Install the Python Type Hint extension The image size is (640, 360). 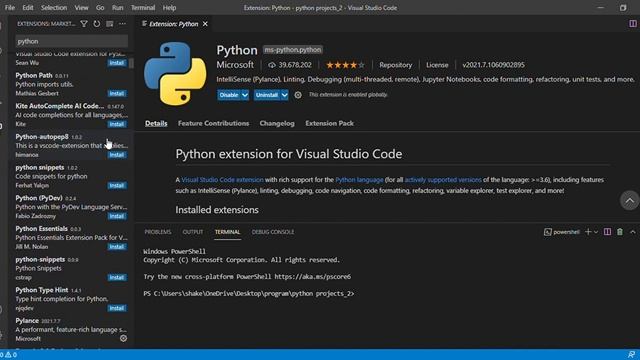click(117, 308)
